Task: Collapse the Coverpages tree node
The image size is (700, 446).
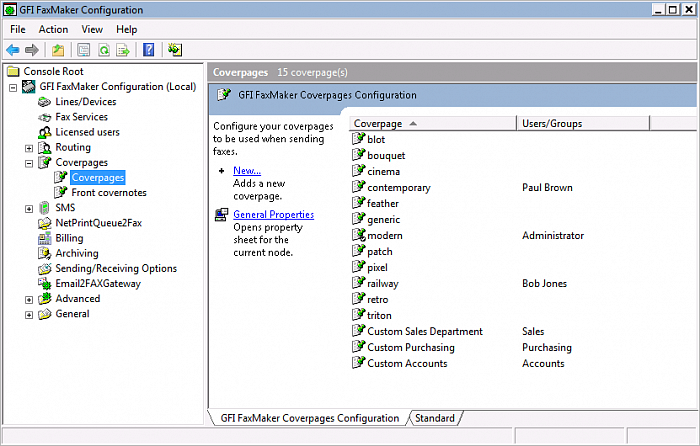Action: (x=30, y=163)
